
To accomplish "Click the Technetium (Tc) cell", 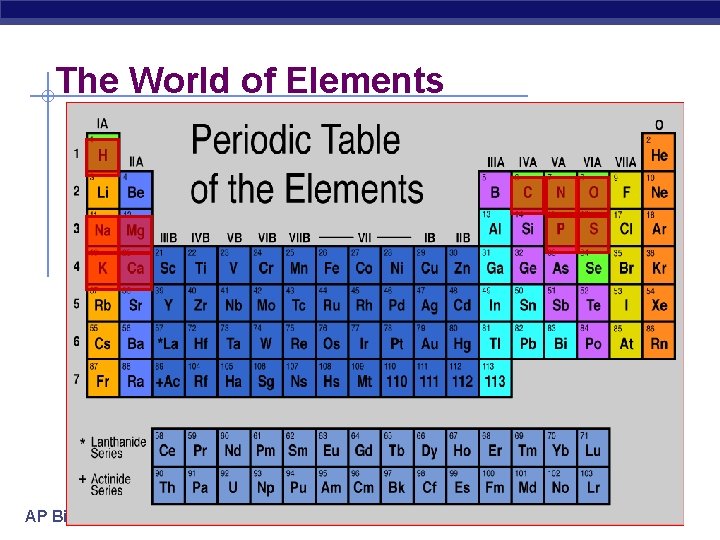I will pyautogui.click(x=299, y=303).
